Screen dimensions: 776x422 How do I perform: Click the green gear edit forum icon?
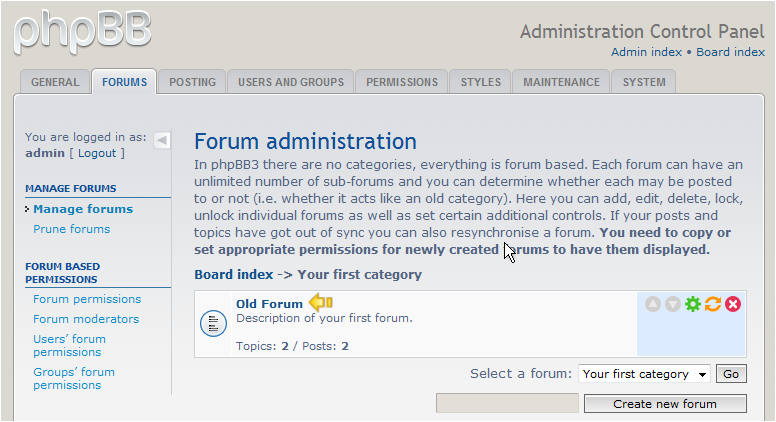693,304
